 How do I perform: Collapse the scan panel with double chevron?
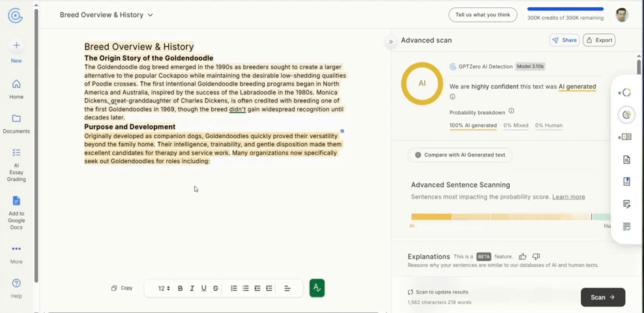390,42
